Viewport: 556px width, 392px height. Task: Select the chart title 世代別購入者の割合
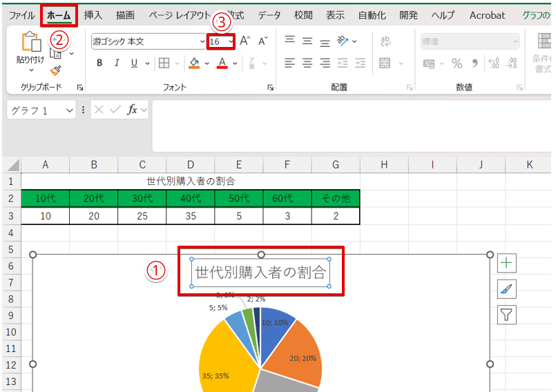tap(260, 273)
